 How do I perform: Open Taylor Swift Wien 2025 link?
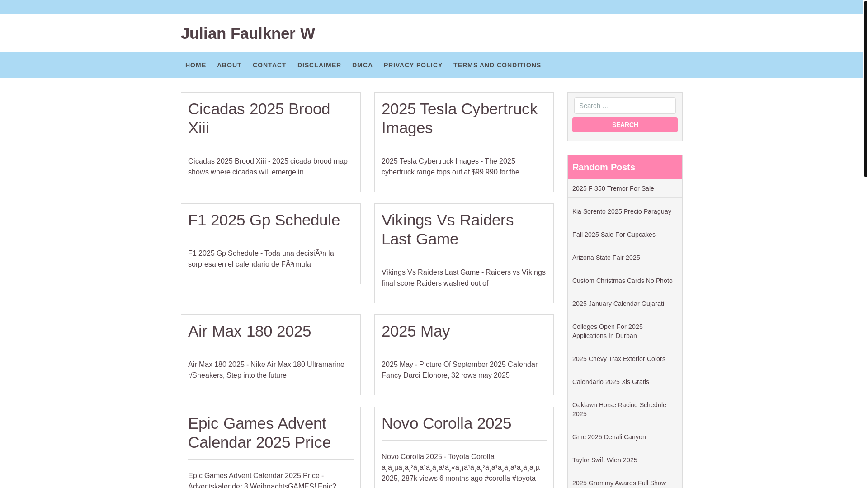[x=605, y=460]
